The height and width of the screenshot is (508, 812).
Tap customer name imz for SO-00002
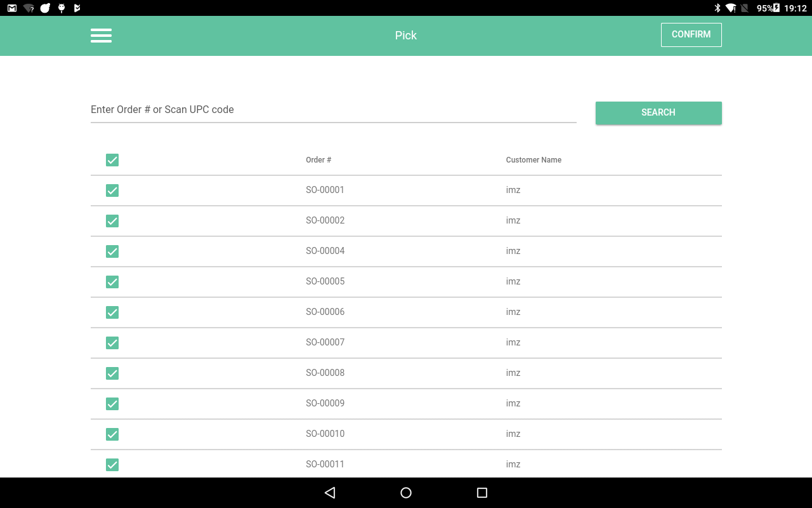(513, 220)
